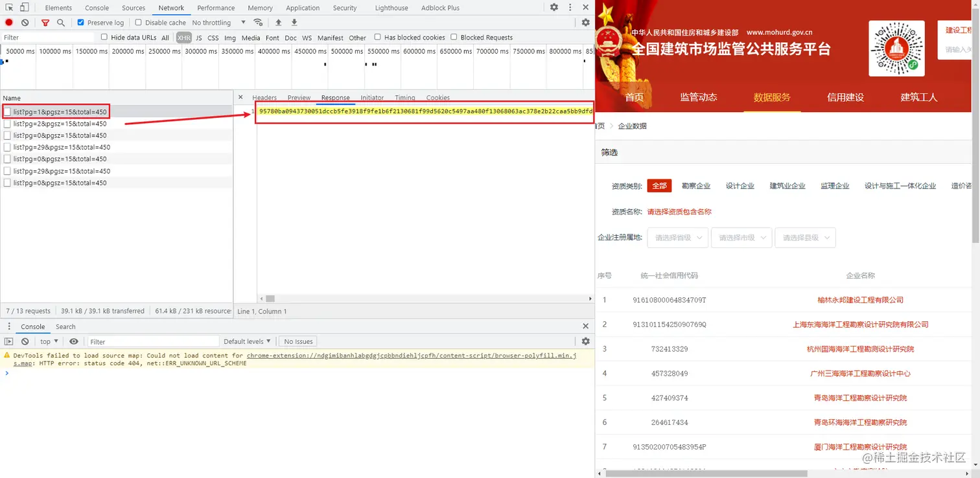Close the request details pane X
Viewport: 980px width, 478px height.
coord(240,97)
